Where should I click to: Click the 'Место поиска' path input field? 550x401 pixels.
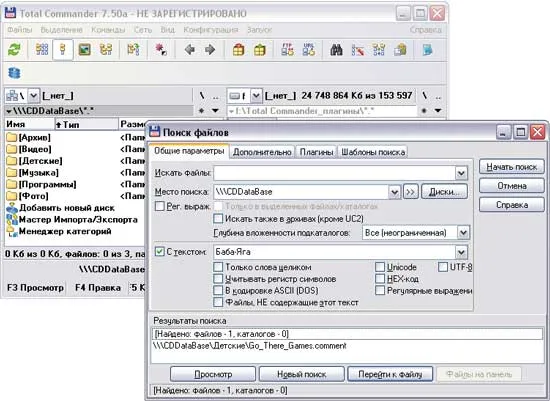tap(301, 192)
